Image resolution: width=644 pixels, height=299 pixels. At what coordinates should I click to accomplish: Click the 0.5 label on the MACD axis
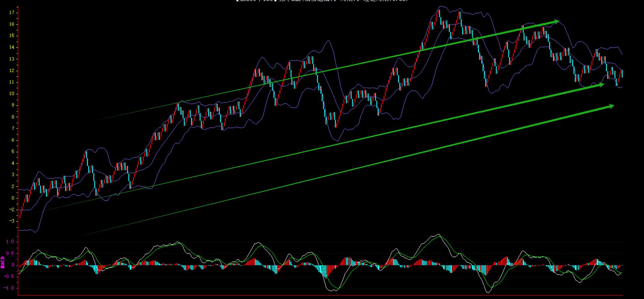pyautogui.click(x=10, y=253)
